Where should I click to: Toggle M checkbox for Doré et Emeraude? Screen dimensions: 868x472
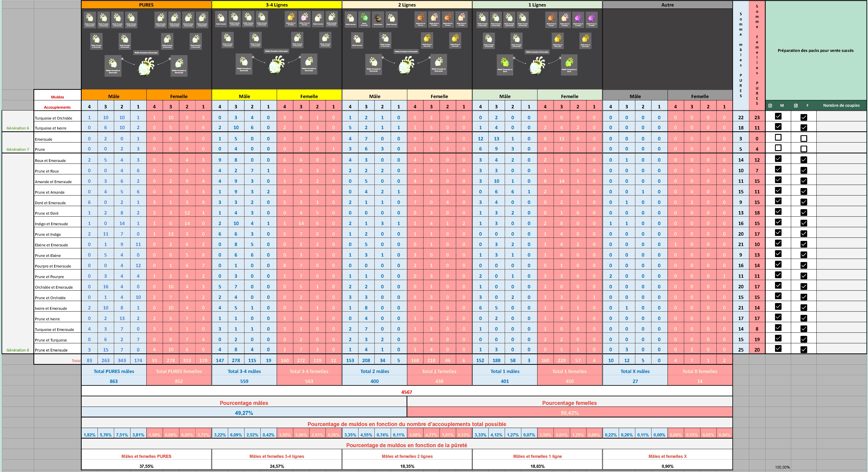(x=778, y=201)
